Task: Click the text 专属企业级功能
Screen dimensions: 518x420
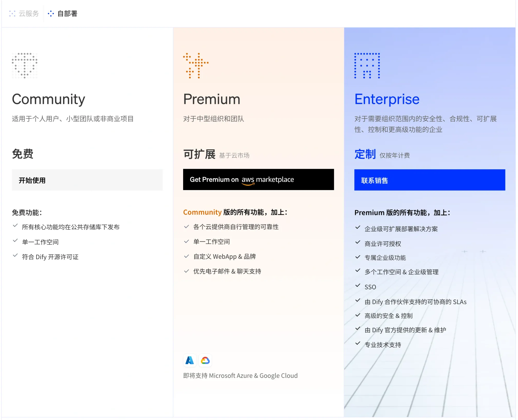Action: (x=385, y=258)
